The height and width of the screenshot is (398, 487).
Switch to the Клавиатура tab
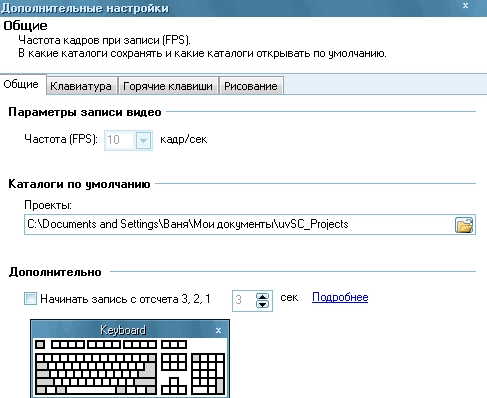coord(82,86)
